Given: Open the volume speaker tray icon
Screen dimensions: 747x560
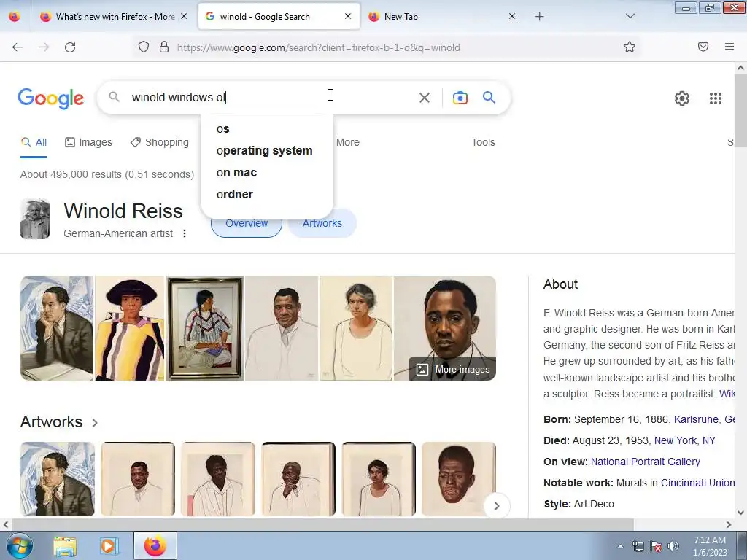Looking at the screenshot, I should pyautogui.click(x=673, y=546).
